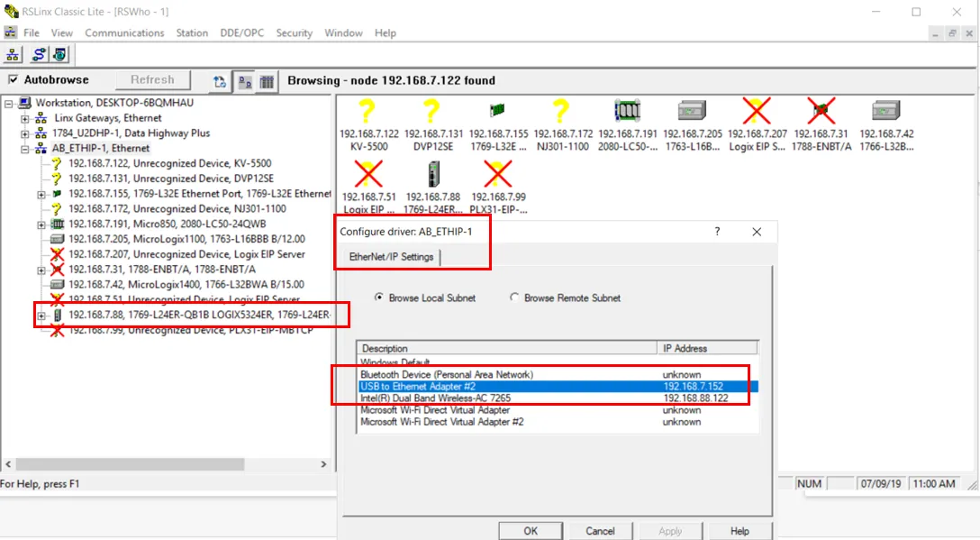Select Browse Remote Subnet radio button
Viewport: 980px width, 540px height.
[513, 297]
